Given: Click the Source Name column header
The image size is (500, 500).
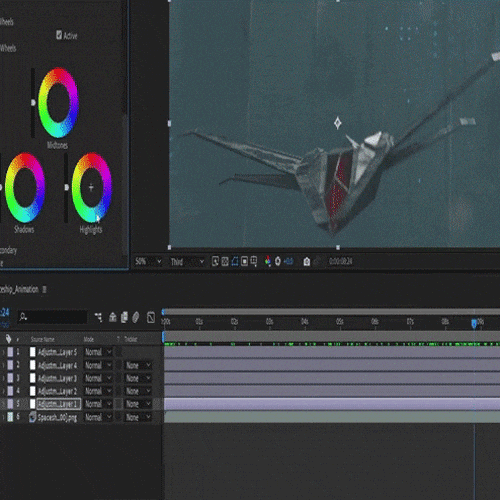Looking at the screenshot, I should click(x=42, y=339).
